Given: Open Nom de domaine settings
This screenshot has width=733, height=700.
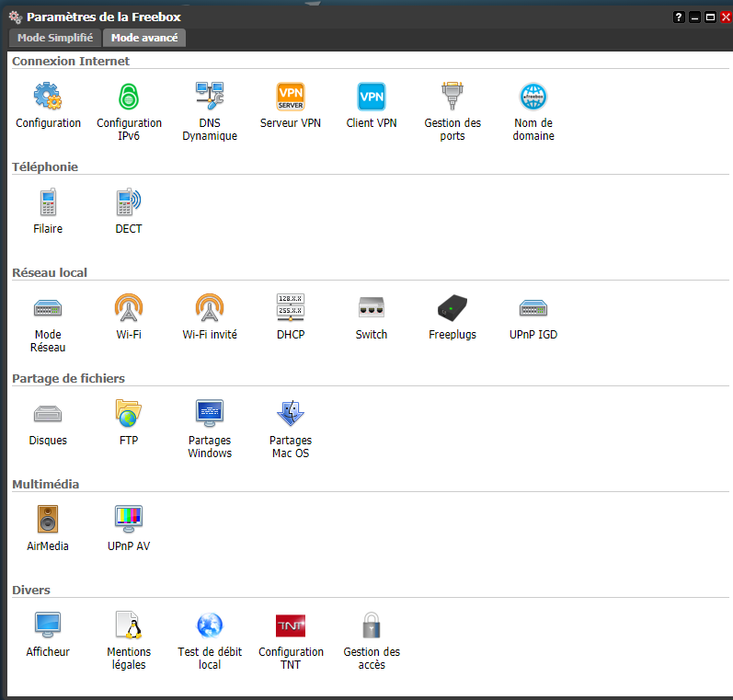Looking at the screenshot, I should pos(533,97).
